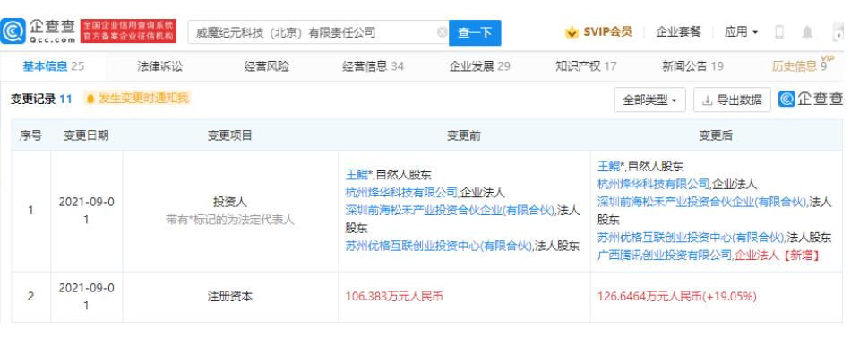Click the 变更项目 column header
Screen dimensions: 868x339
click(229, 135)
